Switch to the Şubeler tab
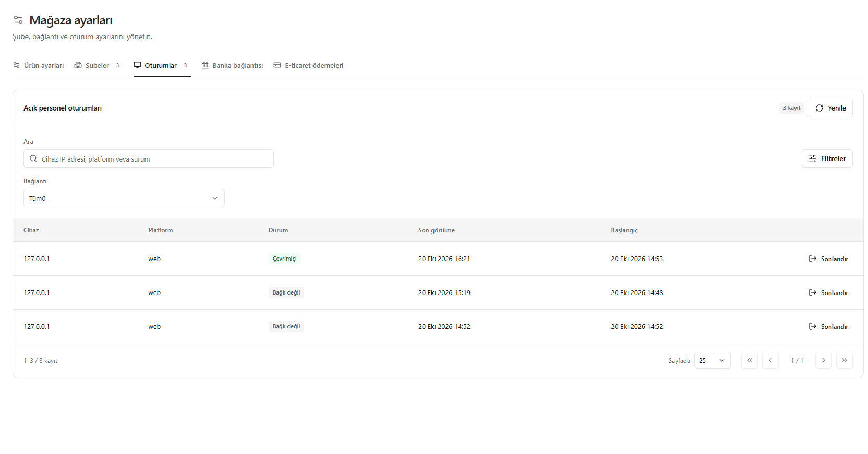This screenshot has width=868, height=454. (x=97, y=65)
